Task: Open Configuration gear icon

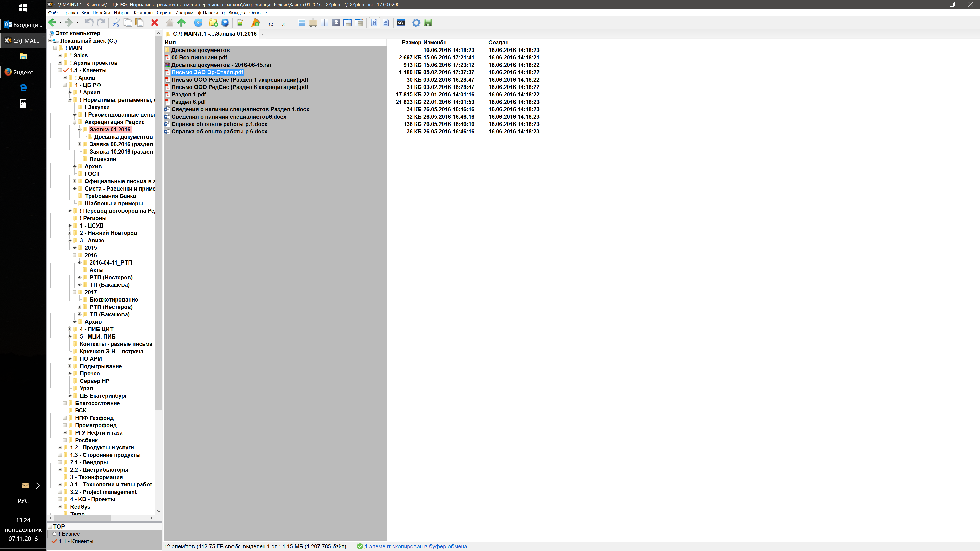Action: coord(416,23)
